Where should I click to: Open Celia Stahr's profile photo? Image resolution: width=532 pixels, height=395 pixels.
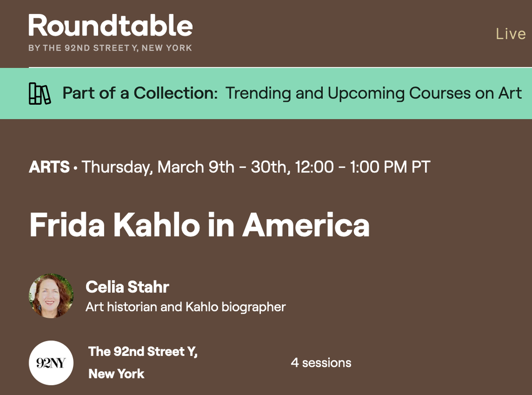[x=51, y=296]
